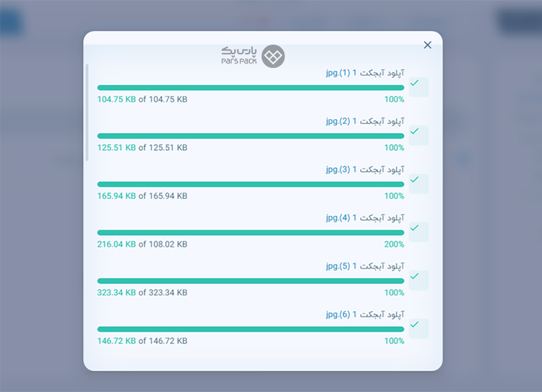Viewport: 542px width, 392px height.
Task: Click the progress bar of 104.75 KB file
Action: 251,87
